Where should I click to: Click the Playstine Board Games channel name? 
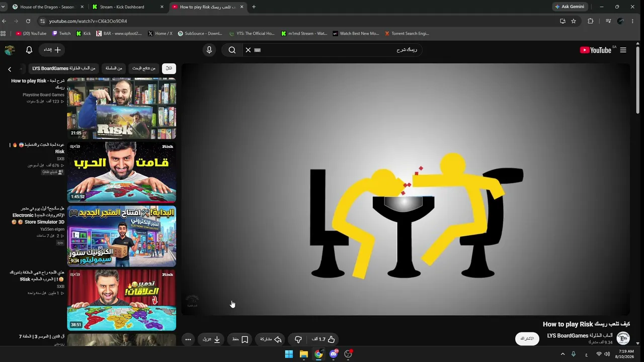tap(43, 95)
